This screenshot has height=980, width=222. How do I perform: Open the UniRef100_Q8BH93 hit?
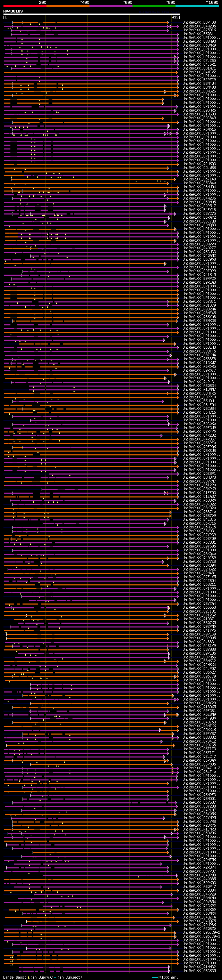tap(199, 41)
